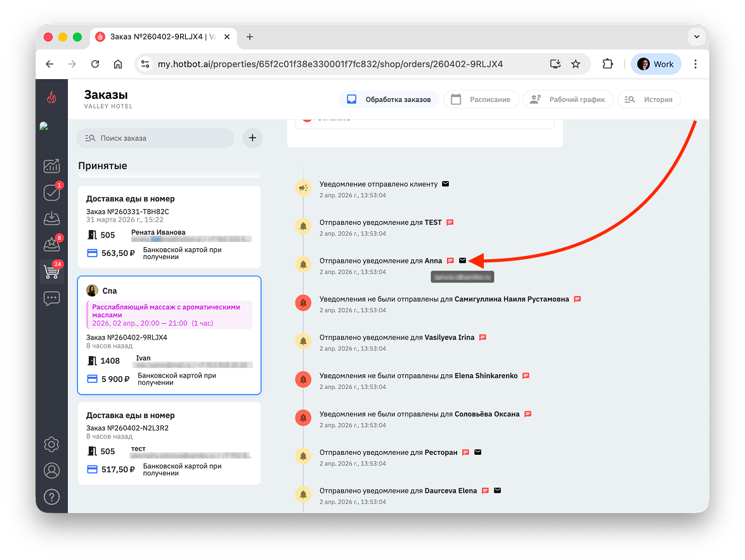Open Chrome three-dot menu
Image resolution: width=745 pixels, height=560 pixels.
click(x=696, y=64)
